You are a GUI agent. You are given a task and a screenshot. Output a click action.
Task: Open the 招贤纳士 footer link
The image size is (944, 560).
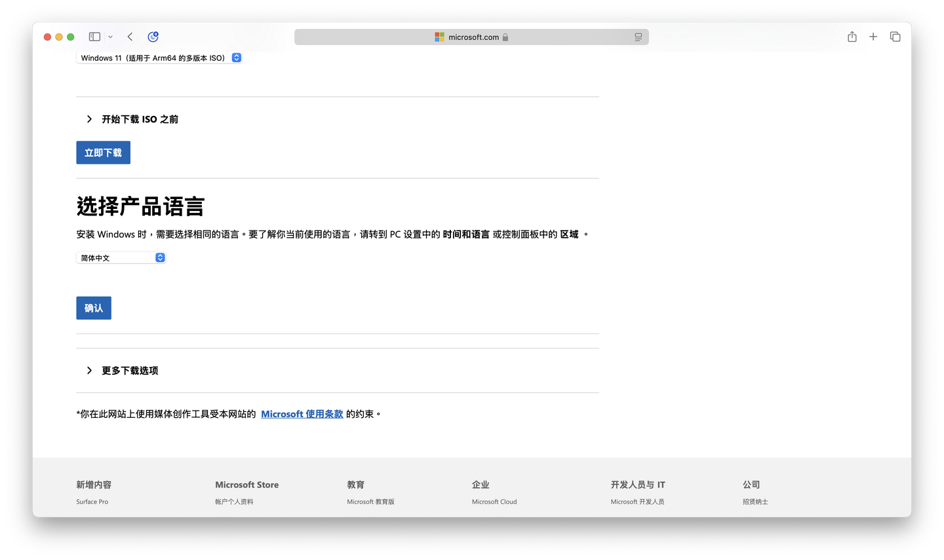(x=755, y=502)
